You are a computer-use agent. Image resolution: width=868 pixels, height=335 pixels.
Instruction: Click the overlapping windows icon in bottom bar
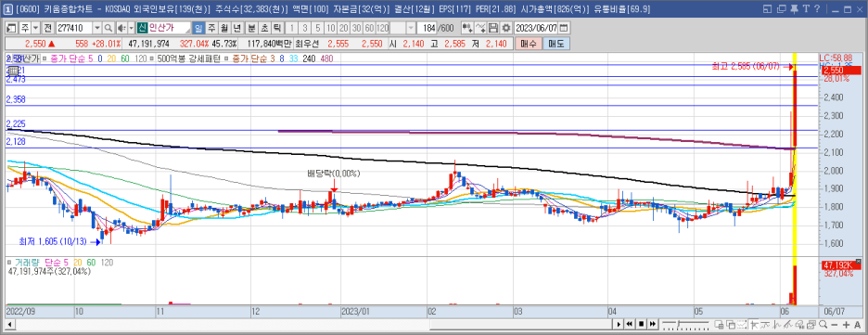[731, 324]
